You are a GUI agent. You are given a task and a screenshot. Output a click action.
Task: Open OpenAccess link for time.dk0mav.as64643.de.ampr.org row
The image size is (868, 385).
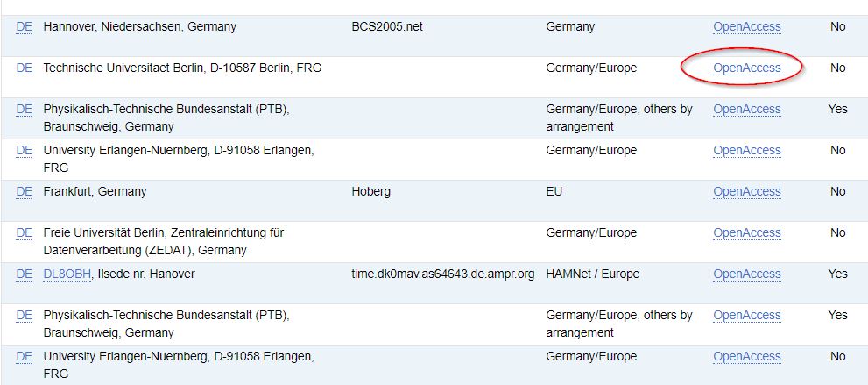click(747, 274)
